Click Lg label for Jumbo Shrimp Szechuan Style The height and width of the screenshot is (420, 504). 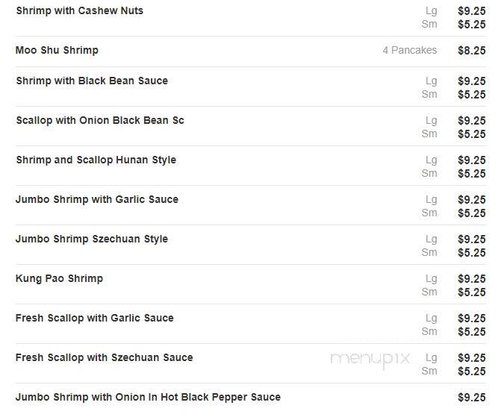[x=431, y=239]
